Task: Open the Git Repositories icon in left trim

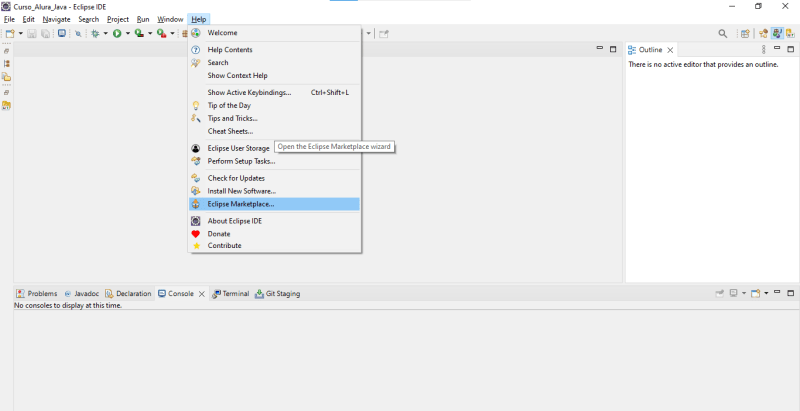Action: (x=7, y=106)
